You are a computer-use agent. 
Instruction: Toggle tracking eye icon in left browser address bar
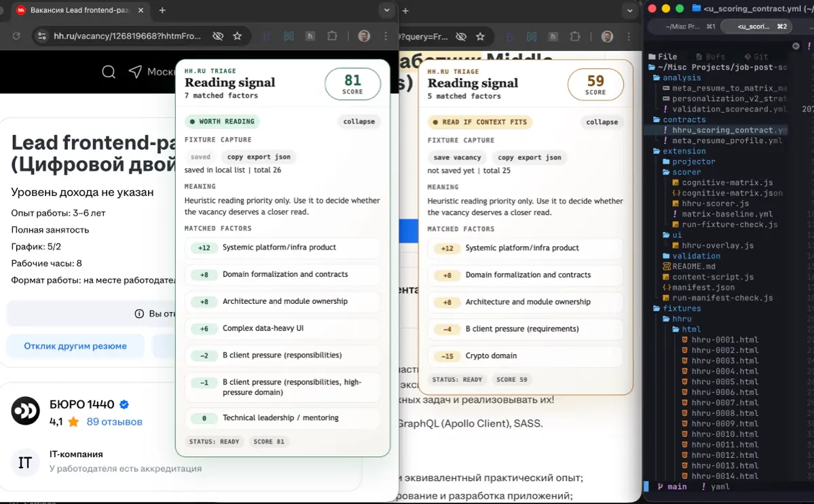218,36
